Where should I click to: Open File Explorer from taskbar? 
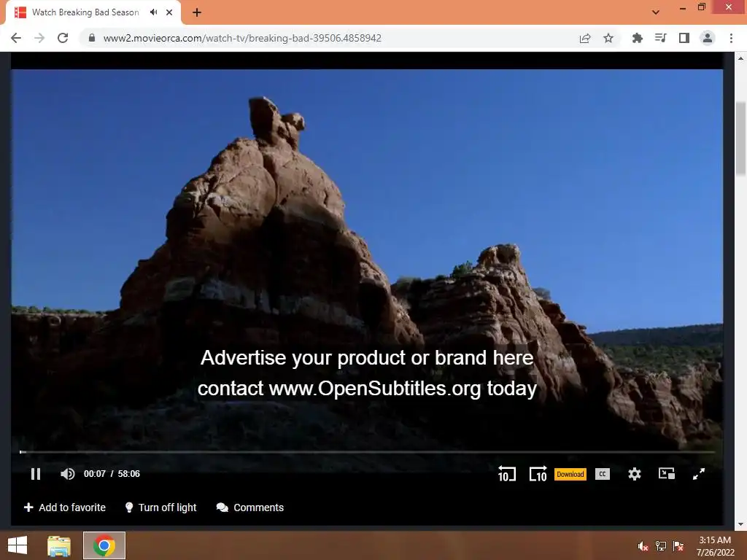pos(59,545)
